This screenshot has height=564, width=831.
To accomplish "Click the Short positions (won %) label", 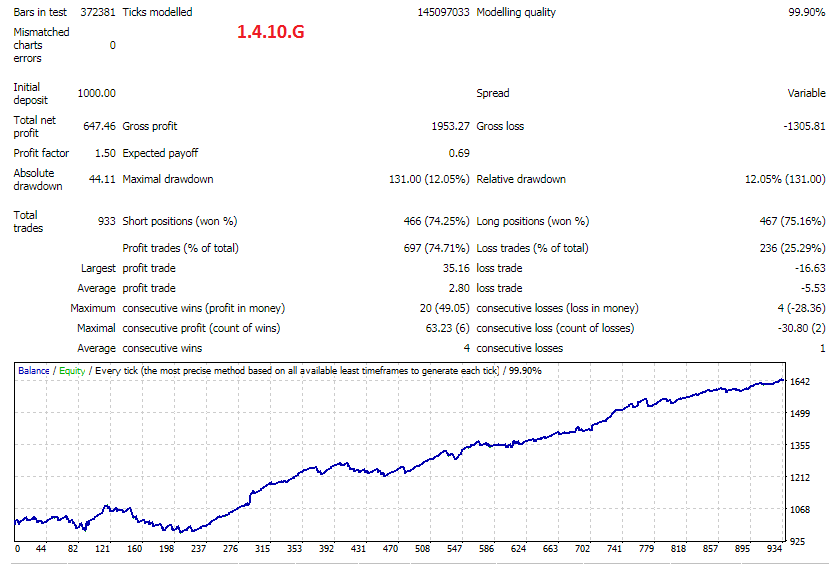I will 180,221.
